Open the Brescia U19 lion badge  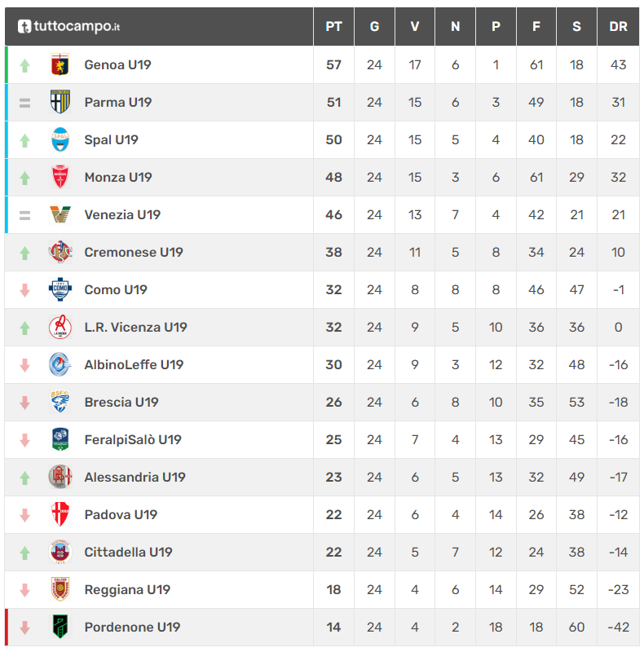60,402
